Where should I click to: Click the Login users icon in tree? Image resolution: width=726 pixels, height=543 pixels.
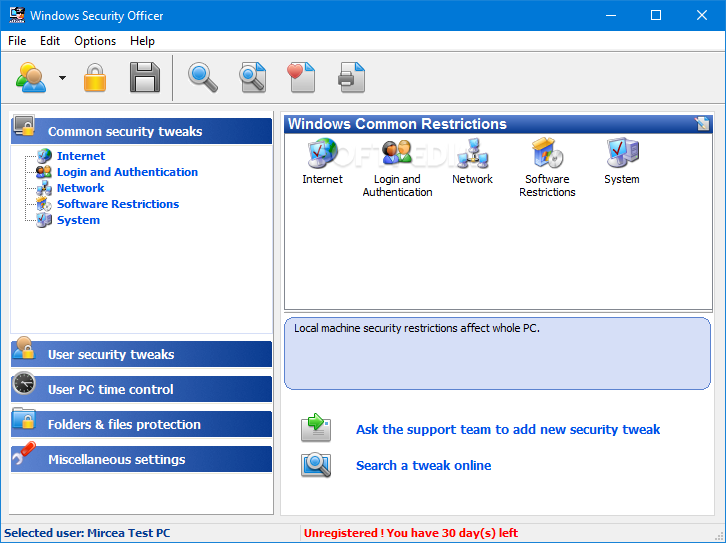point(44,172)
